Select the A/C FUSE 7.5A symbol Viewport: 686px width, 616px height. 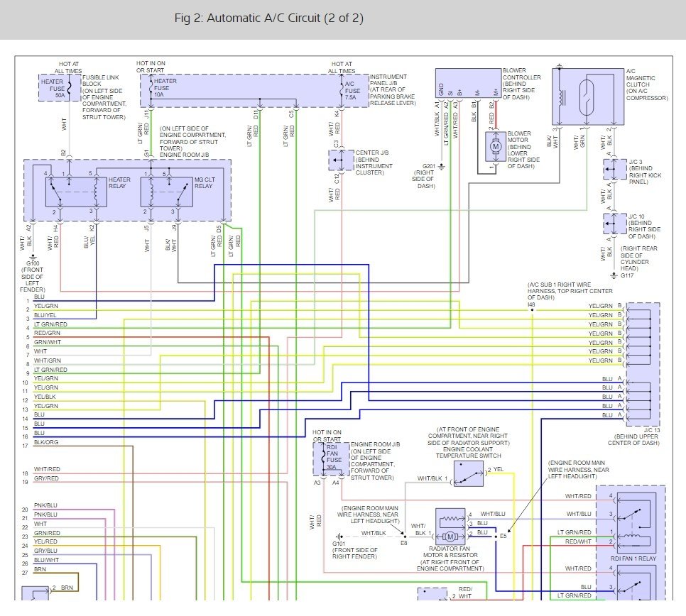pos(342,89)
